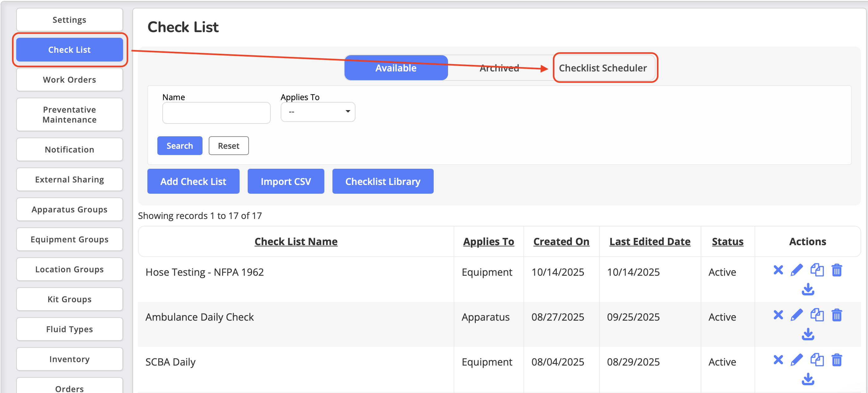Edit Hose Testing checklist via pencil icon
868x393 pixels.
point(797,270)
